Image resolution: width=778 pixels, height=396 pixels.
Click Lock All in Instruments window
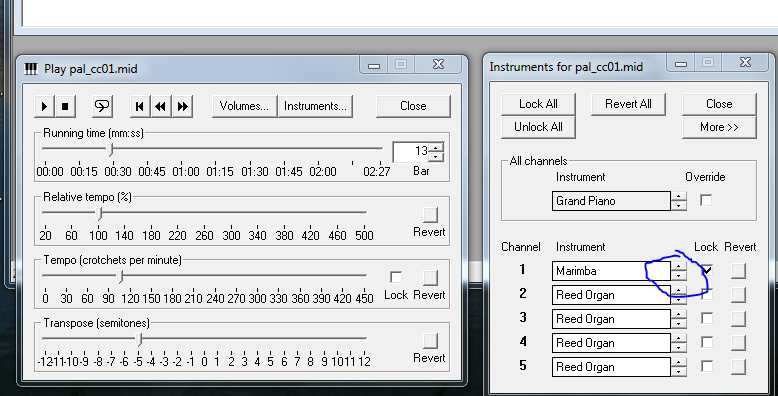pyautogui.click(x=538, y=104)
